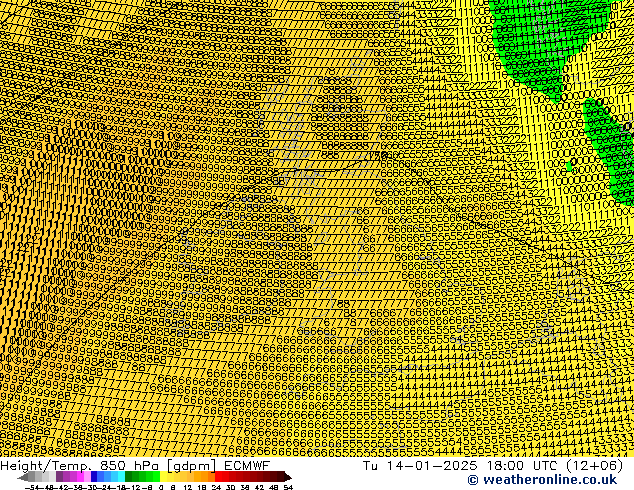Viewport: 634px width, 490px height.
Task: Click the gray left arrow end of color scale
Action: (x=22, y=477)
